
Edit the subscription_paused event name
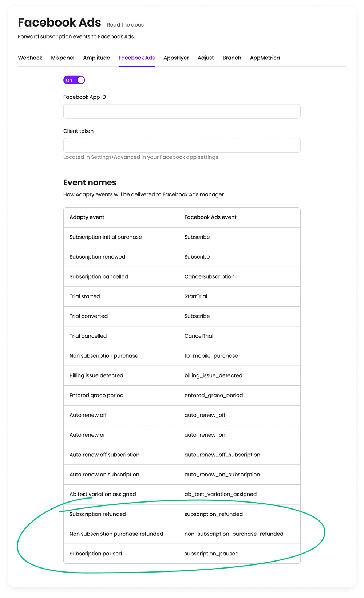tap(211, 554)
